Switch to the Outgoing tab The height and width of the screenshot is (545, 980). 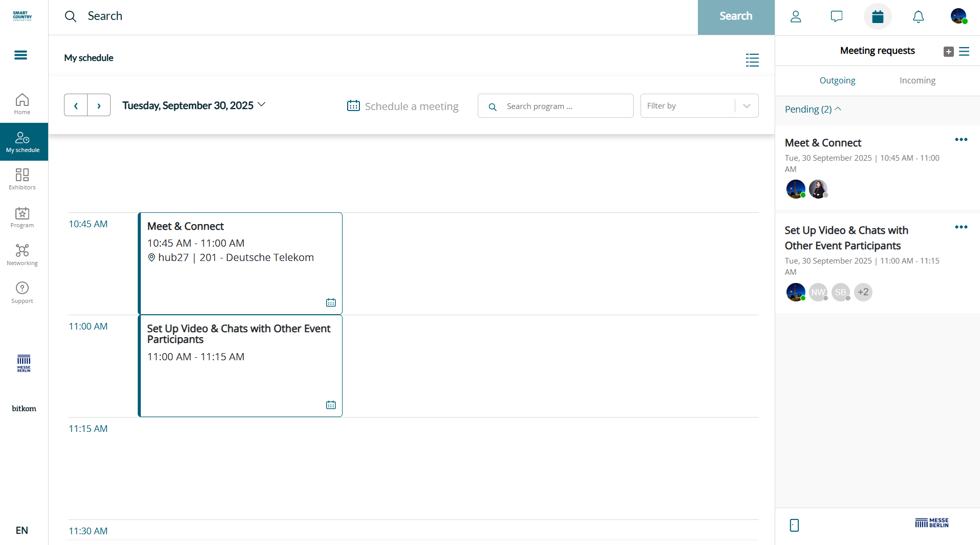(x=837, y=80)
